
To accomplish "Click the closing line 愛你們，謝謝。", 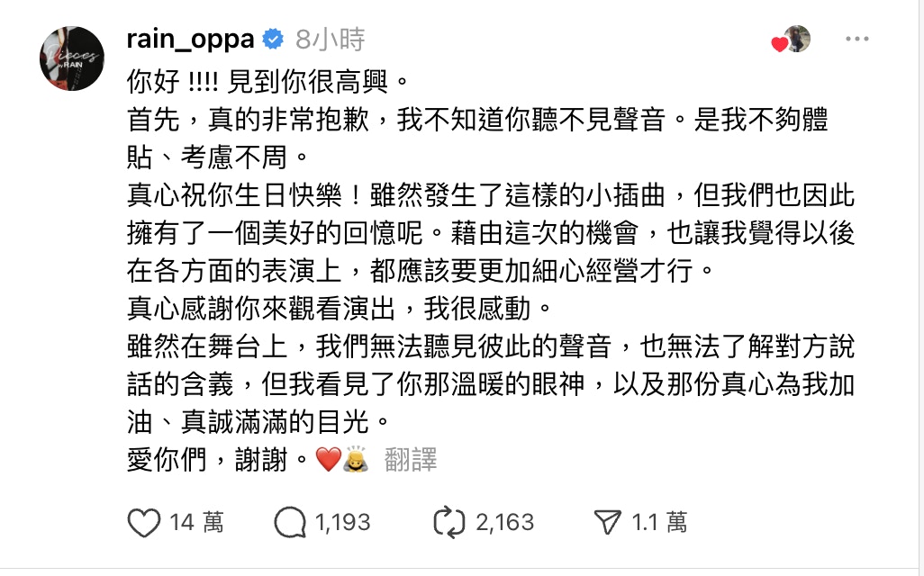I will [220, 462].
